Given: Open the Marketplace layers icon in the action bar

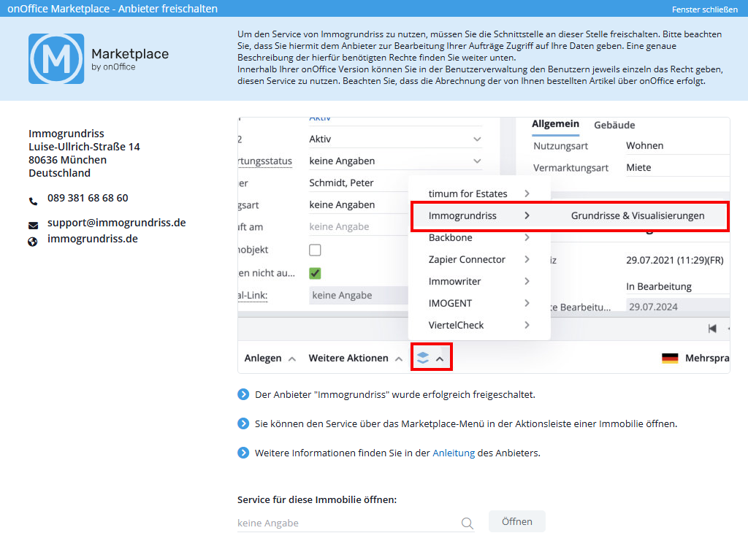Looking at the screenshot, I should pos(423,358).
